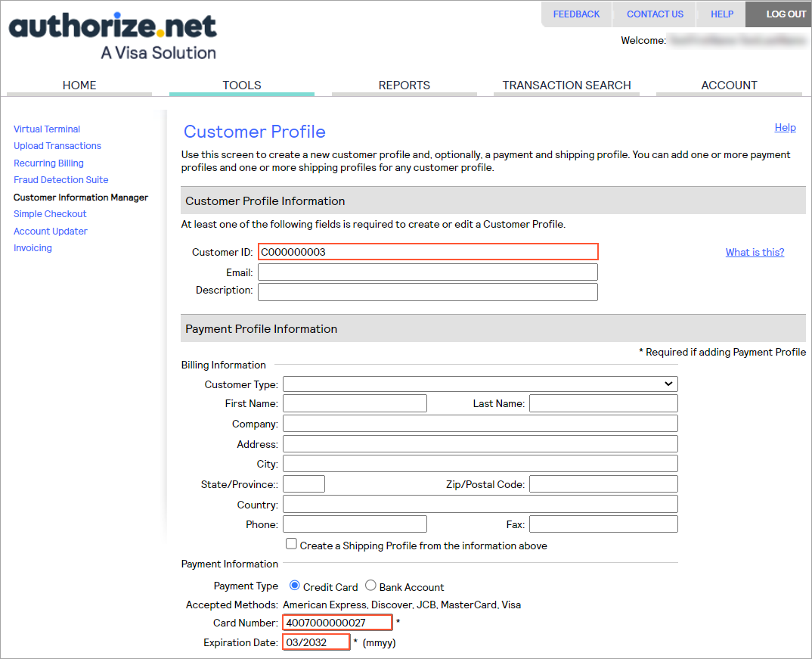Open Virtual Terminal from the sidebar
812x659 pixels.
pyautogui.click(x=47, y=129)
